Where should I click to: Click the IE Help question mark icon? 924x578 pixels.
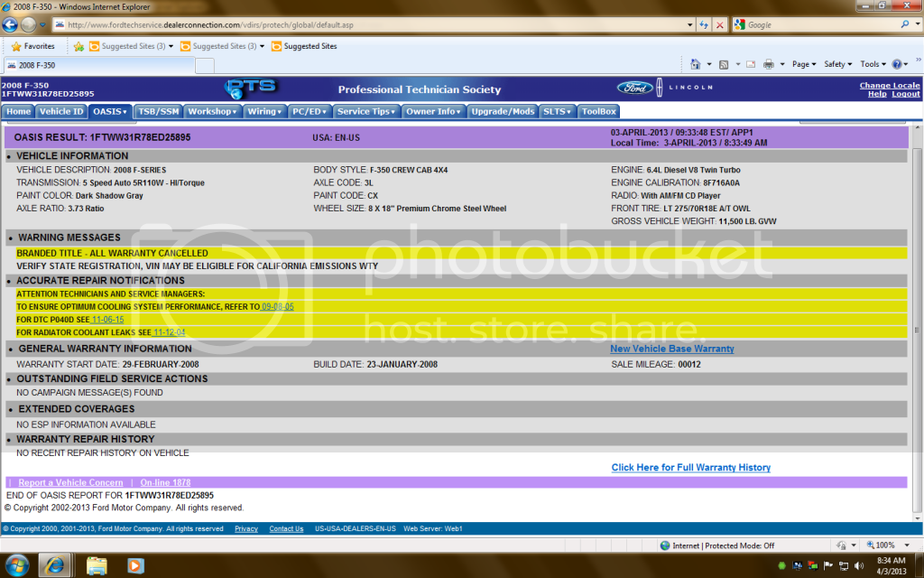(x=896, y=64)
